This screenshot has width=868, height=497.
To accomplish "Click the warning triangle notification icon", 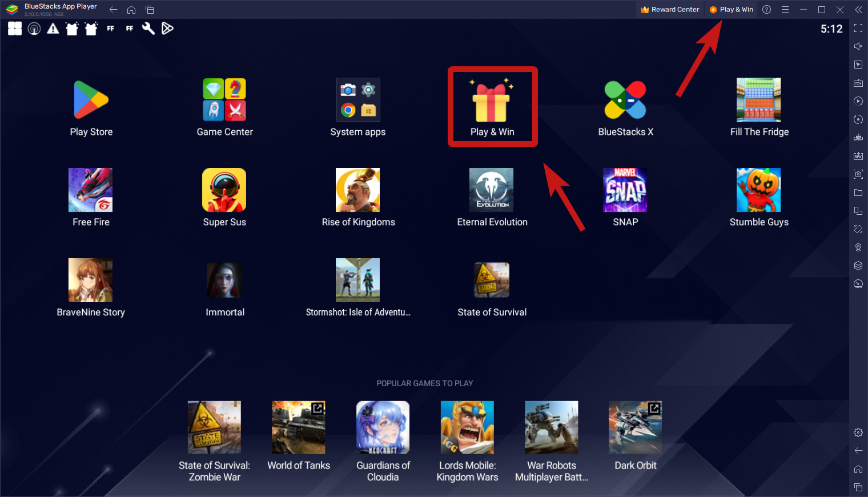I will coord(53,29).
